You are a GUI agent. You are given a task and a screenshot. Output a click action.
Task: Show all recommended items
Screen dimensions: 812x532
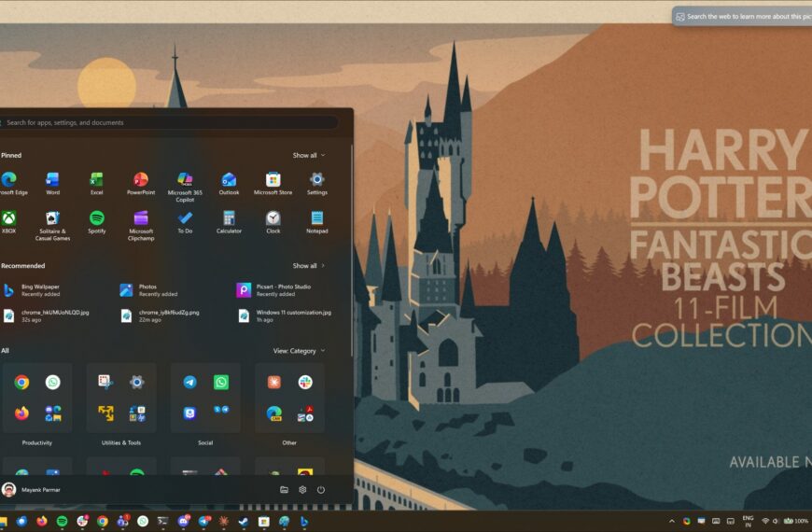[x=309, y=266]
